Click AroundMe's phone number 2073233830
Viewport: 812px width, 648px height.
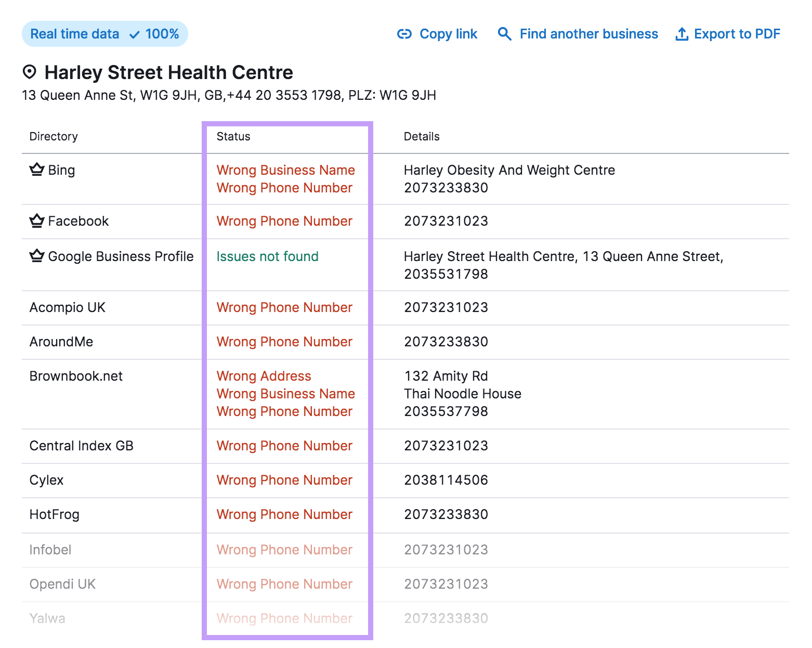[446, 342]
